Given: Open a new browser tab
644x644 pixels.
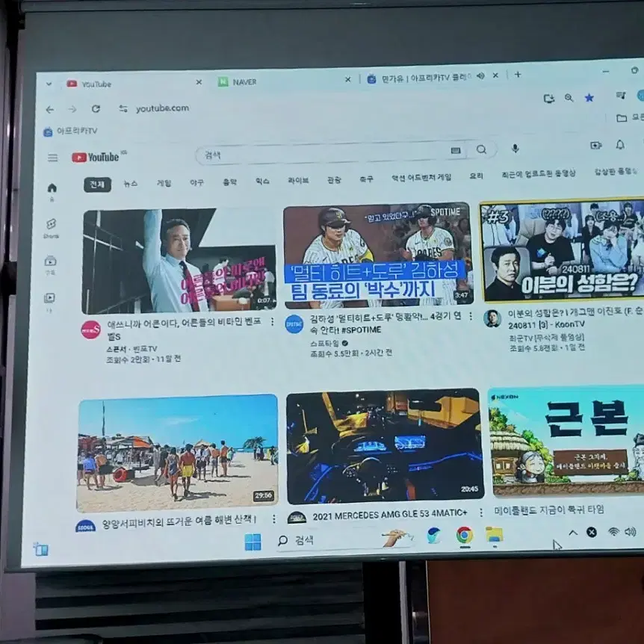Looking at the screenshot, I should (x=518, y=75).
